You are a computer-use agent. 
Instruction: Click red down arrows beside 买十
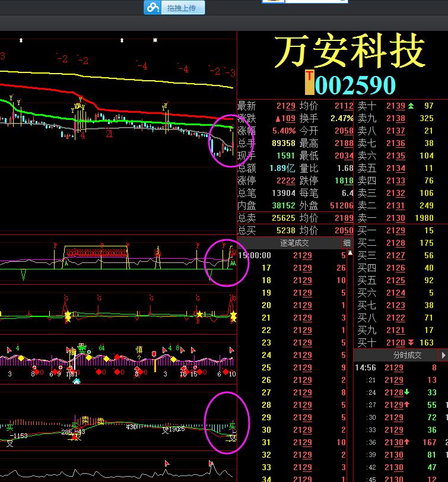pyautogui.click(x=411, y=343)
